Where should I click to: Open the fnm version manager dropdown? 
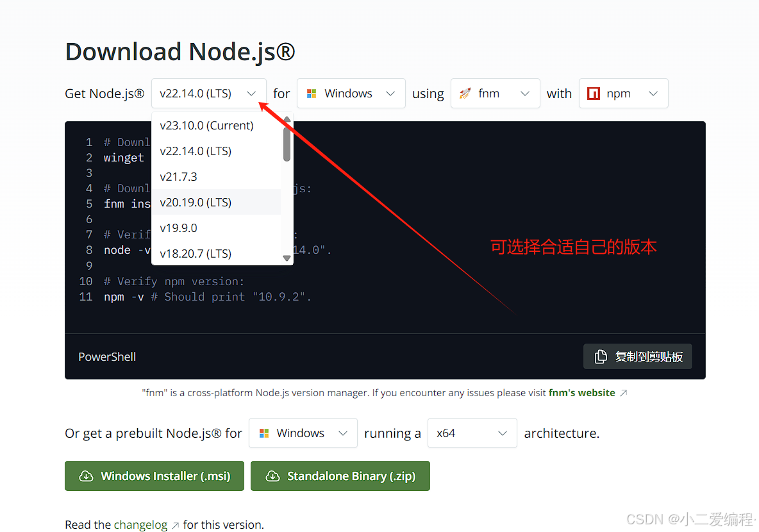click(495, 94)
